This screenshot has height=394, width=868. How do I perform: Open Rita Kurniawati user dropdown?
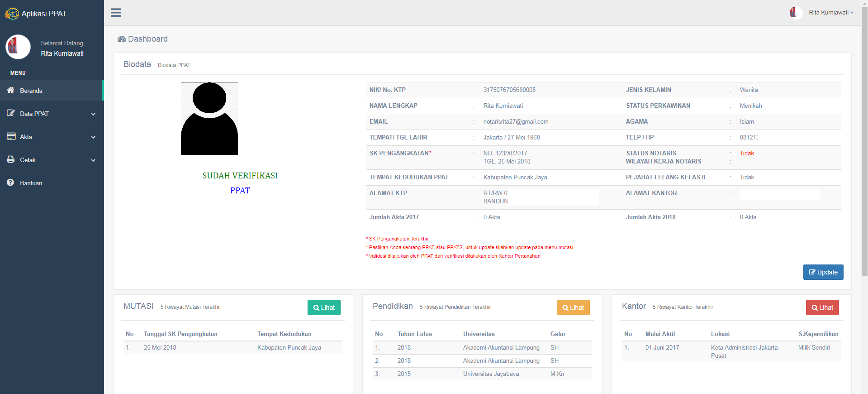[828, 13]
